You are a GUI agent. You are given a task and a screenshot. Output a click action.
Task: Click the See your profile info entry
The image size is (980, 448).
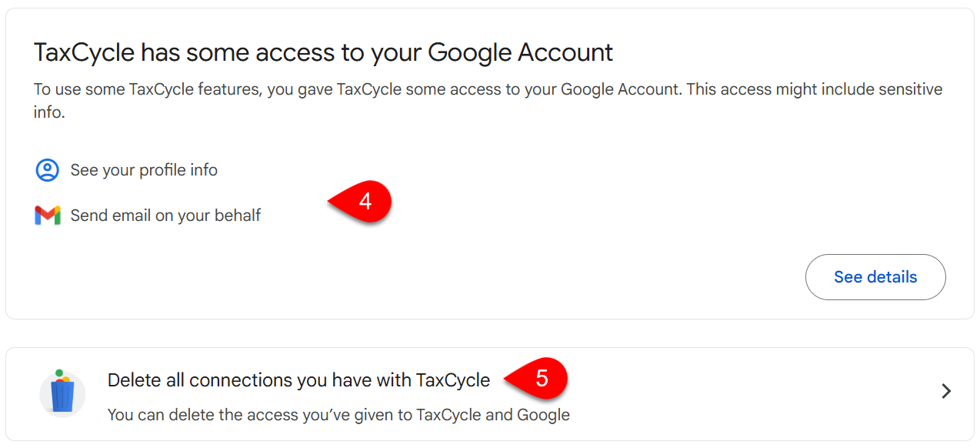(x=143, y=170)
